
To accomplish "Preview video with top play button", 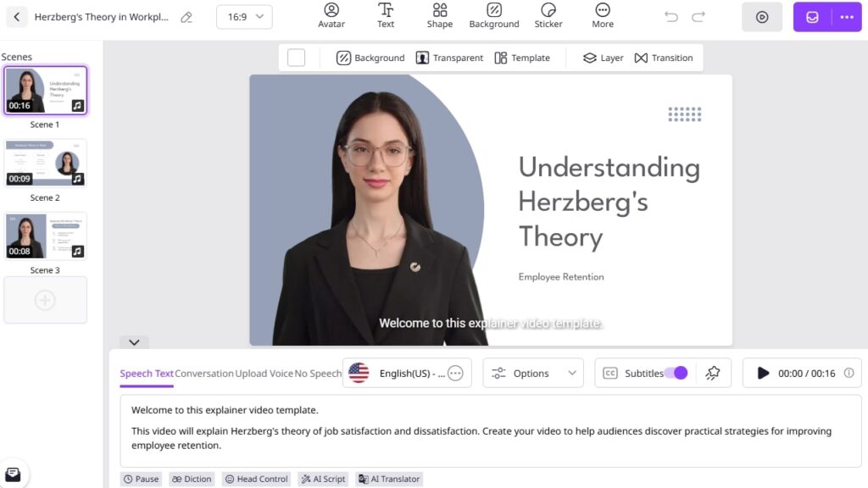I will pos(762,17).
